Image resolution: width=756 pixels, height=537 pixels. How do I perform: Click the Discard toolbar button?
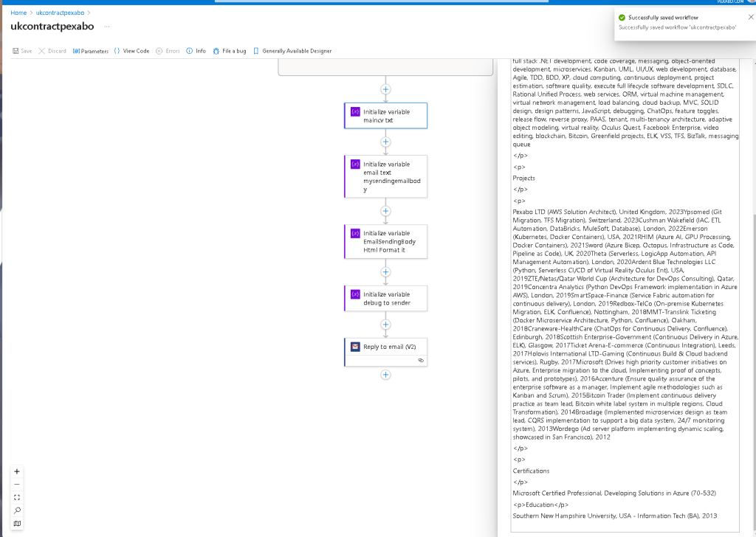[52, 51]
